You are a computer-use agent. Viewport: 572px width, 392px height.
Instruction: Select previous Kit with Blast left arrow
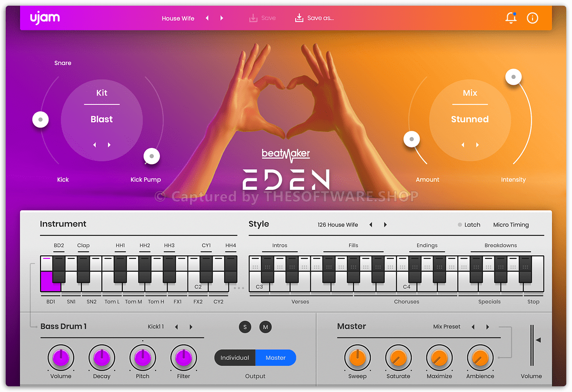94,145
